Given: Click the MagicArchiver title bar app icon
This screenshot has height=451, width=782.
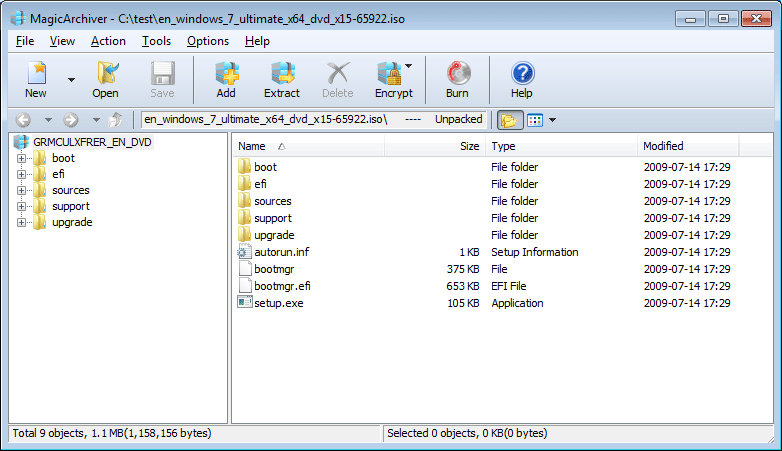Looking at the screenshot, I should coord(18,18).
